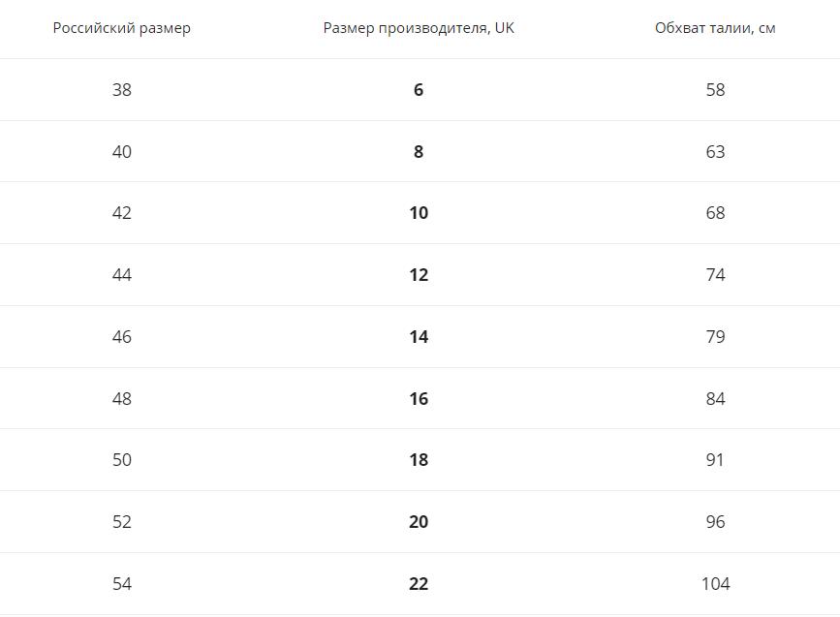This screenshot has width=840, height=617.
Task: Select UK size 14 cell
Action: pyautogui.click(x=419, y=337)
